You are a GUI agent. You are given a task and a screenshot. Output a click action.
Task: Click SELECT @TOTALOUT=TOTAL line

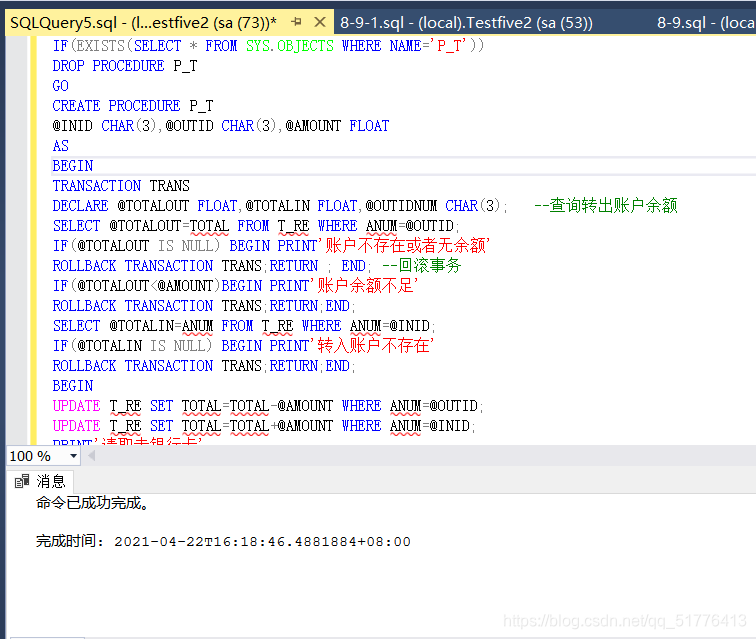(256, 226)
